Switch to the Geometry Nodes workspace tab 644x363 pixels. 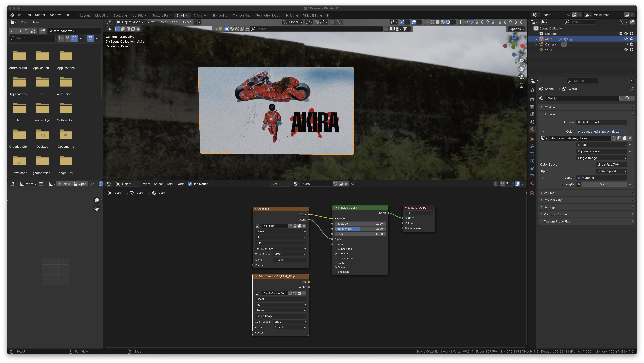(x=268, y=15)
